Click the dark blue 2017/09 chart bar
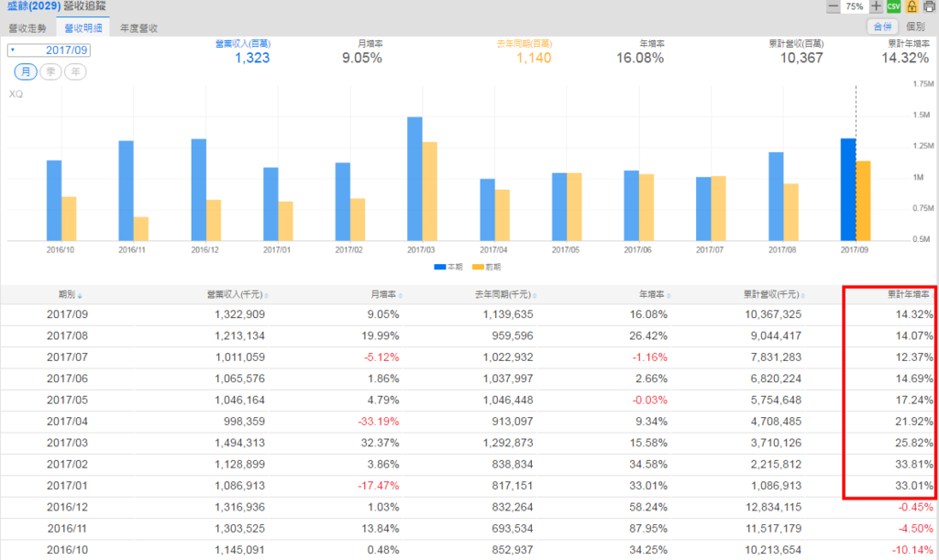The height and width of the screenshot is (560, 939). 848,190
